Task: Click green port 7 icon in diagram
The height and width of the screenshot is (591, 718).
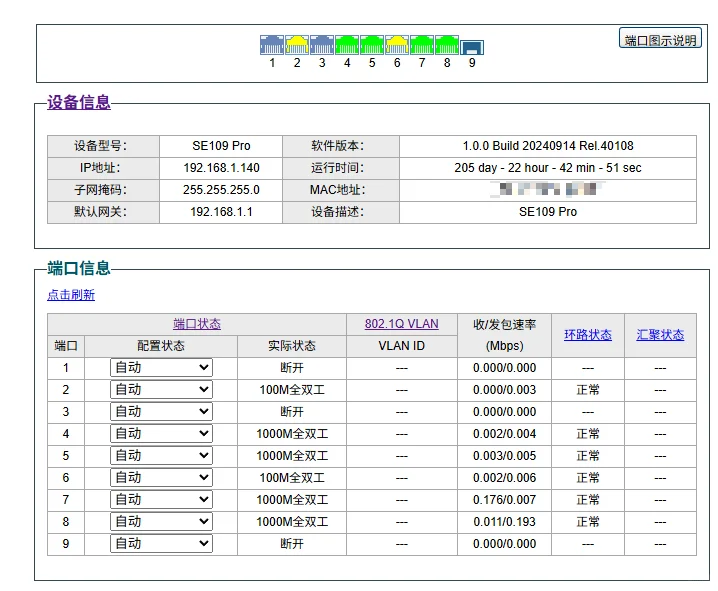Action: tap(422, 45)
